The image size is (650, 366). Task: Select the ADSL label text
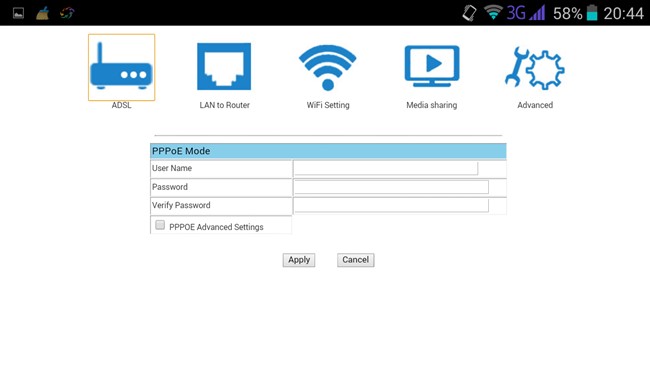pyautogui.click(x=121, y=105)
